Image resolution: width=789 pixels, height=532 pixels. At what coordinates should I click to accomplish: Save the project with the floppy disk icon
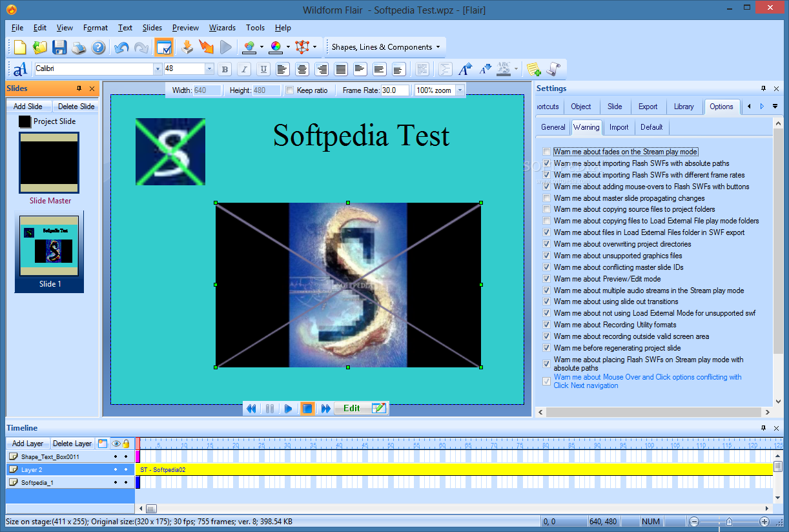(59, 47)
